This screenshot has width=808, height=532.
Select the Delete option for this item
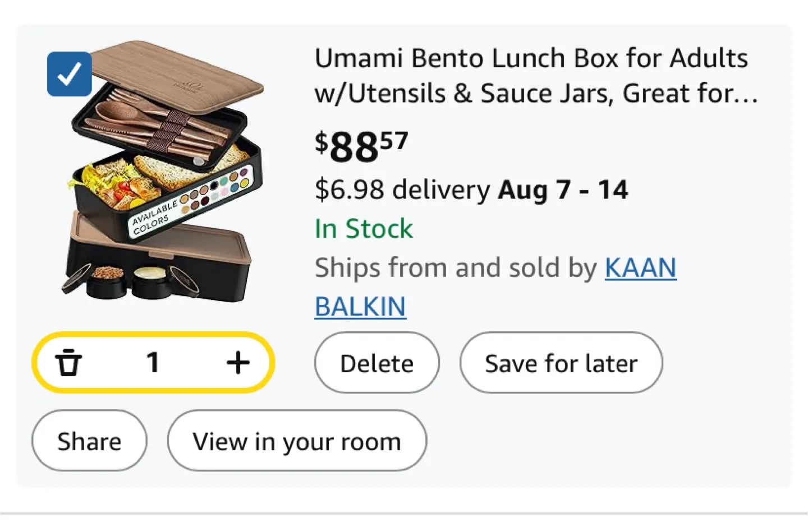377,363
